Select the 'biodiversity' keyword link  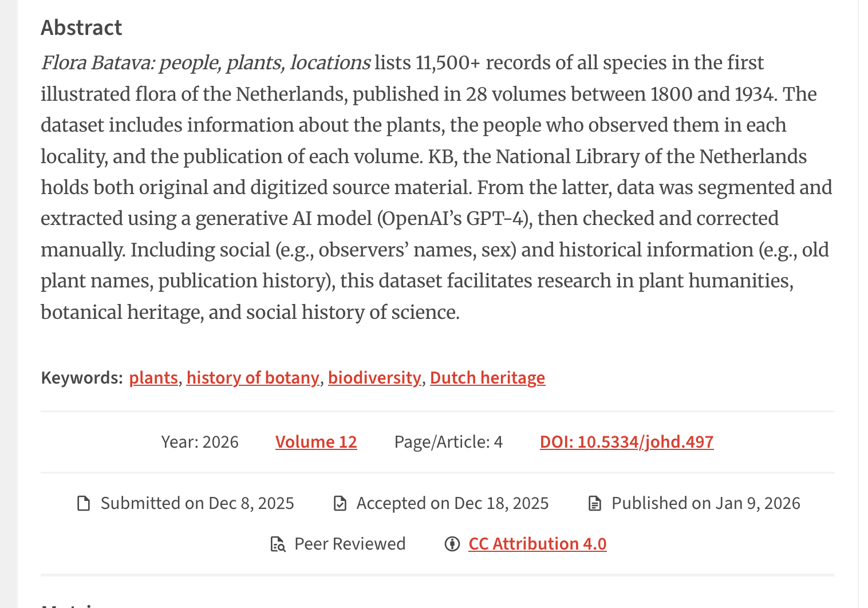coord(374,378)
